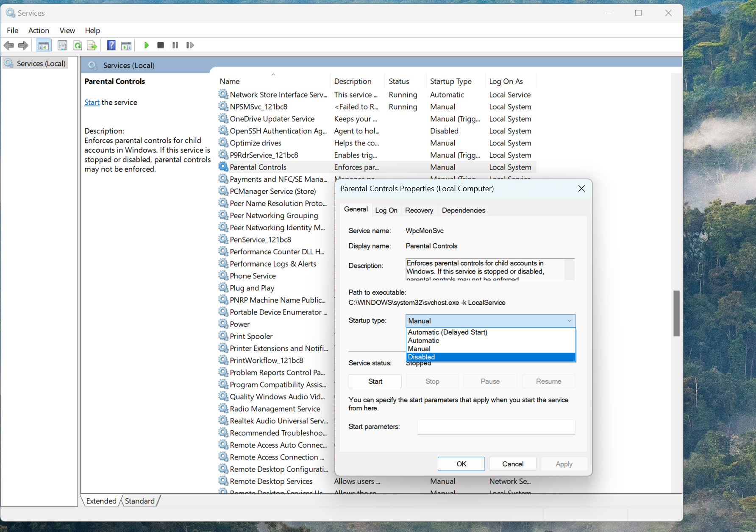
Task: Click the Help question mark toolbar icon
Action: pyautogui.click(x=111, y=45)
